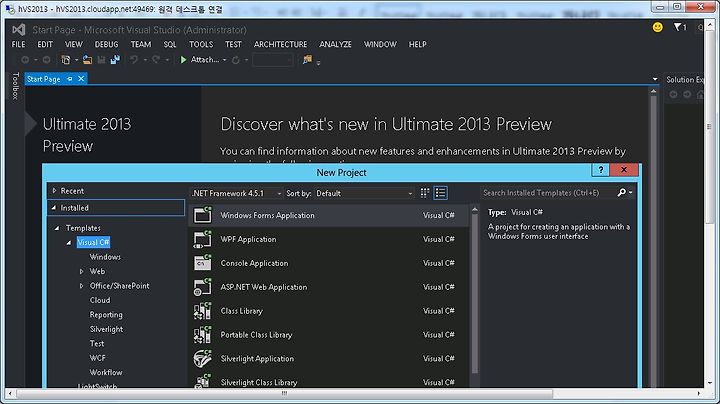Click the WPF Application template icon
Screen dimensions: 720x404
(202, 239)
